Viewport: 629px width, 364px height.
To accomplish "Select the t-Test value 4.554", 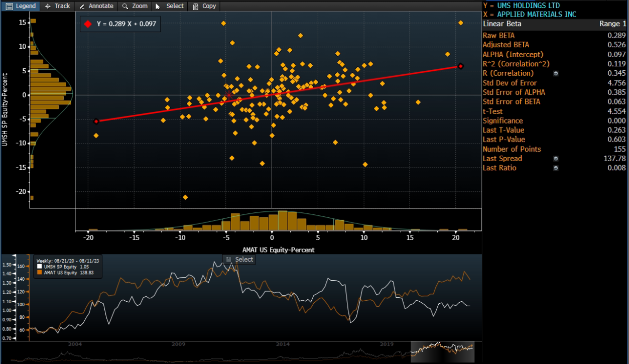I will (x=617, y=111).
